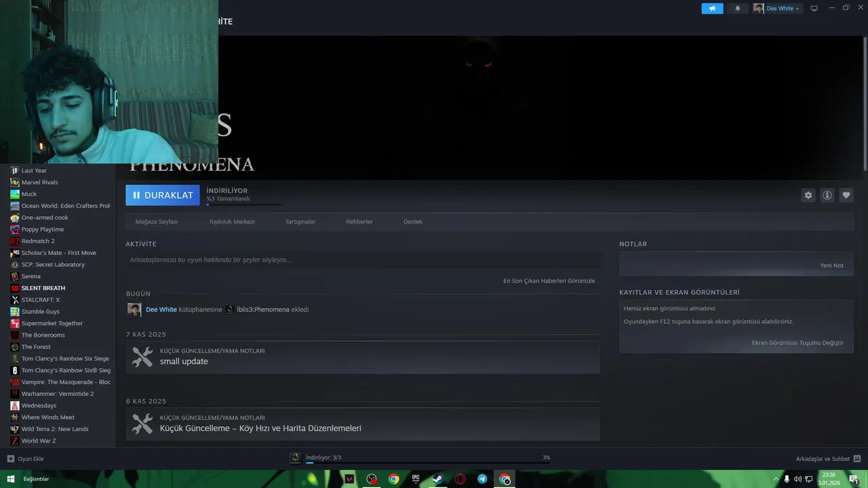Image resolution: width=868 pixels, height=488 pixels.
Task: Click the Marvel Rivals game icon
Action: pos(15,182)
